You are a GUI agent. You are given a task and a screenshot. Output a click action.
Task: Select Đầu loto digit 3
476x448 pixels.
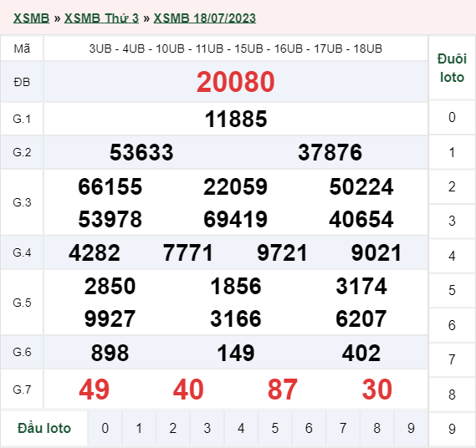pos(207,428)
